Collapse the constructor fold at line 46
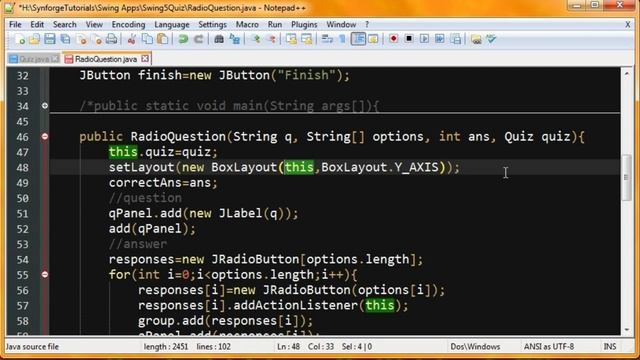Screen dimensions: 640x360 pyautogui.click(x=45, y=136)
